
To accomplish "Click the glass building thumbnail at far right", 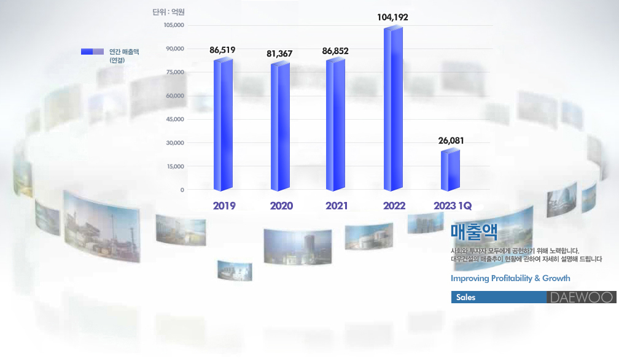I will [x=562, y=199].
